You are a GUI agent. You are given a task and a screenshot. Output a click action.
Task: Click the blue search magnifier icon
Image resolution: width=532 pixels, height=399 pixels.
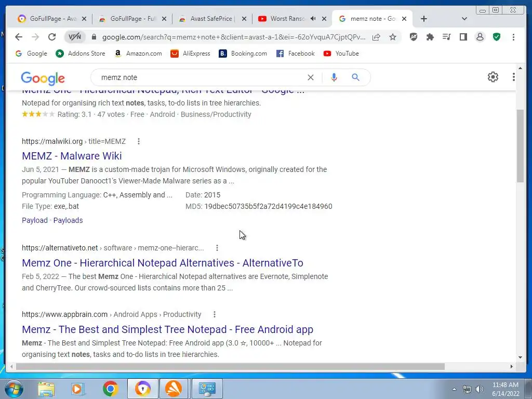[x=355, y=77]
